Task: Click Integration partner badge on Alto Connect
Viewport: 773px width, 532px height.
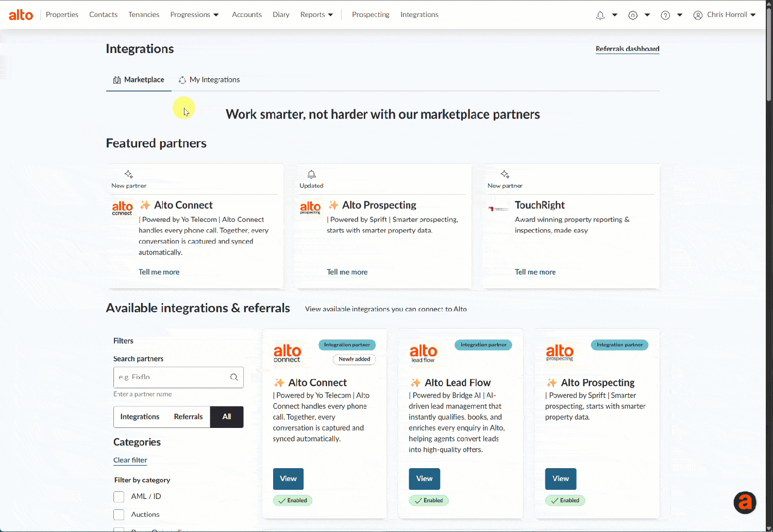Action: coord(347,345)
